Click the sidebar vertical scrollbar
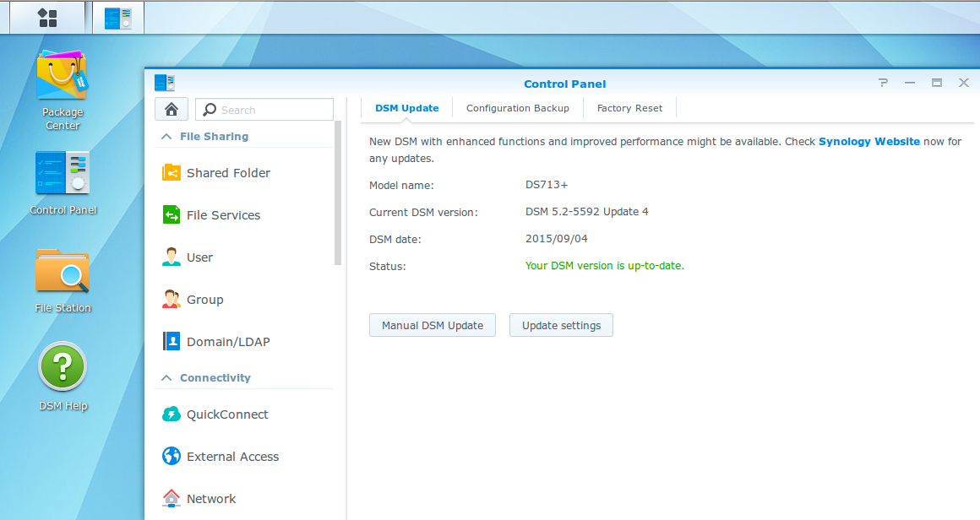 pyautogui.click(x=338, y=193)
